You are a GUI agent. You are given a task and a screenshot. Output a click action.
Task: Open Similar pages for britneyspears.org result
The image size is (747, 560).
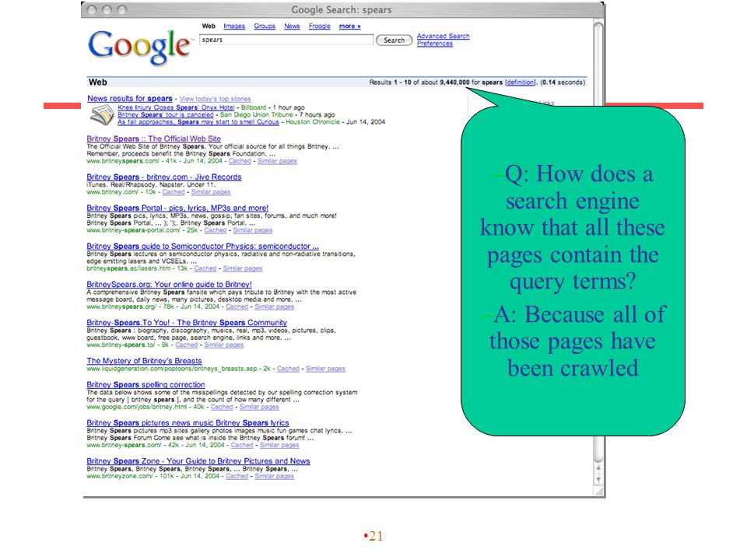pos(275,306)
